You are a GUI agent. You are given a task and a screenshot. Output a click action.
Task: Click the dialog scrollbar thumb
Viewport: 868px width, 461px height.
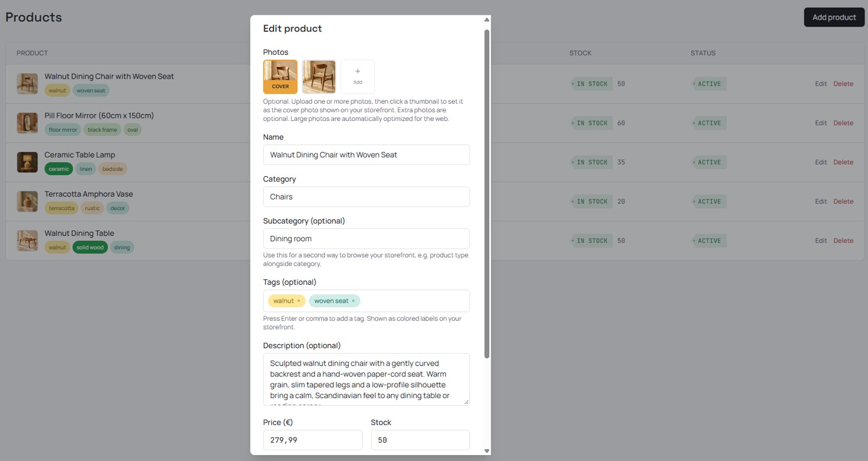487,194
